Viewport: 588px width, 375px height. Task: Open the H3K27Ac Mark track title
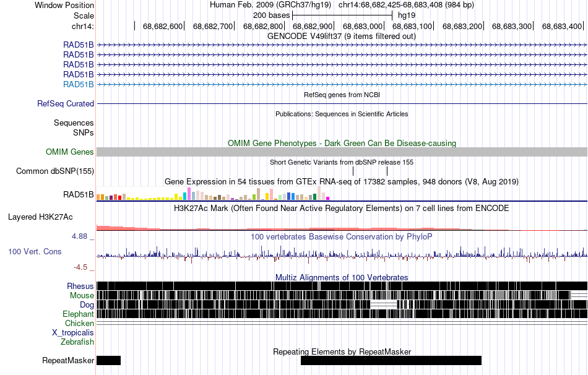[x=342, y=208]
